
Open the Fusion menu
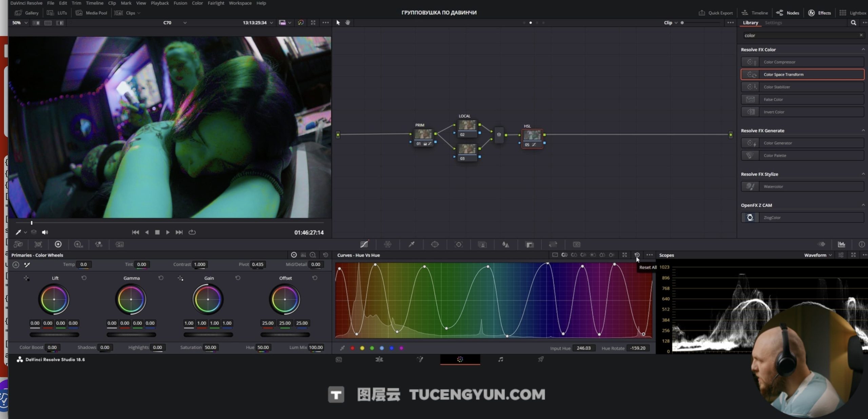180,3
